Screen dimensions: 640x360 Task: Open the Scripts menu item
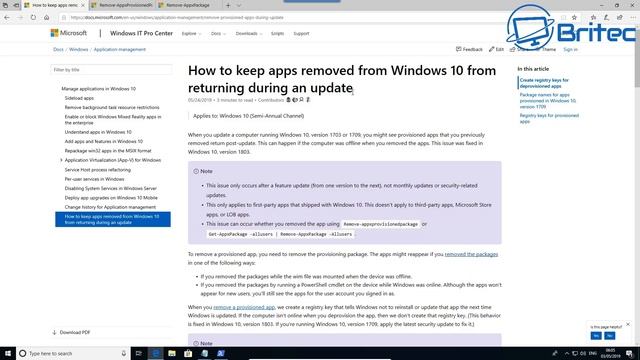(x=277, y=33)
